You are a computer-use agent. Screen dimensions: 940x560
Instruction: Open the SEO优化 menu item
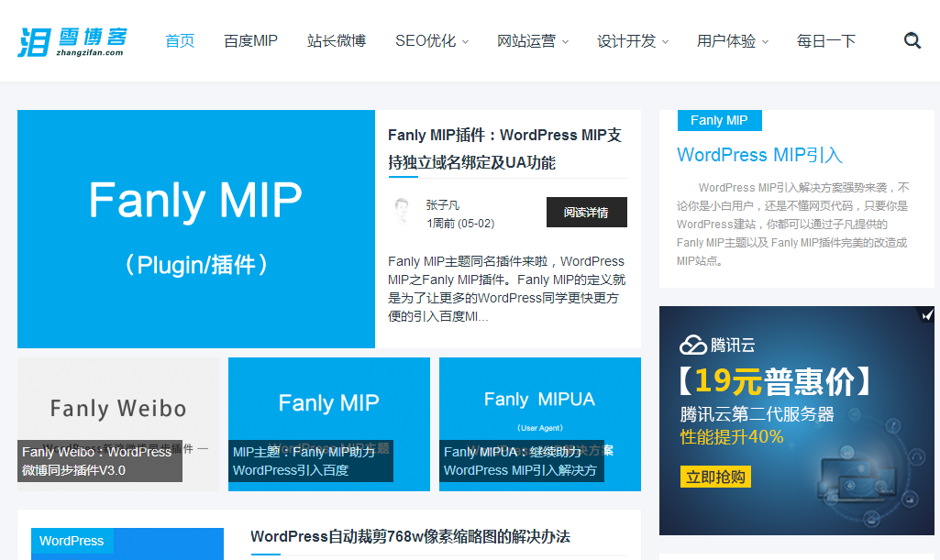tap(426, 40)
